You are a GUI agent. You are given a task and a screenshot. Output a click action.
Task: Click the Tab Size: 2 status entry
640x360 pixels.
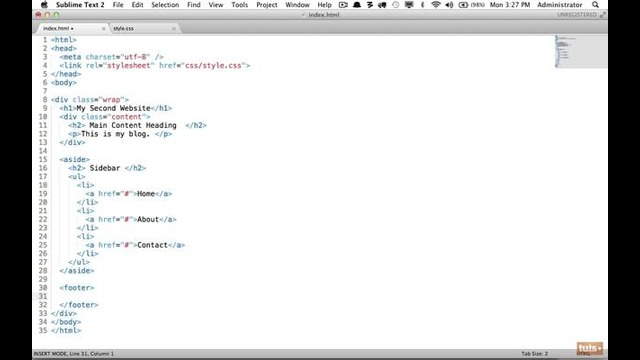pyautogui.click(x=534, y=353)
